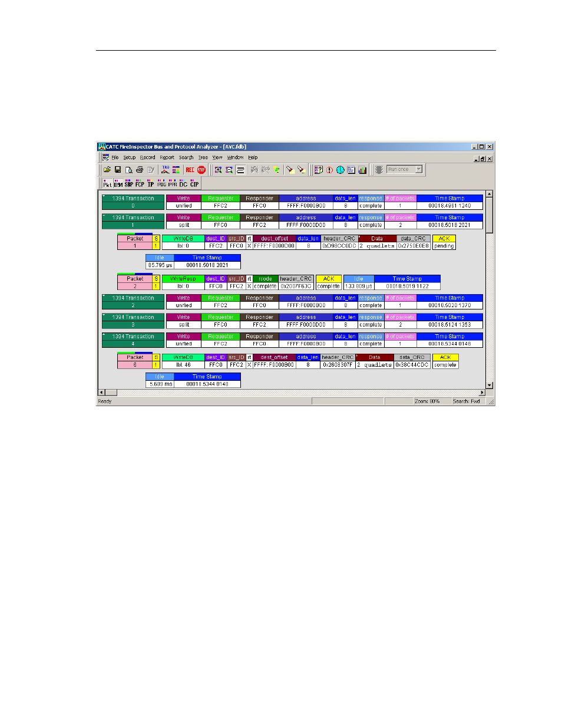Click the Find flashlight icon
This screenshot has width=562, height=728.
click(290, 170)
